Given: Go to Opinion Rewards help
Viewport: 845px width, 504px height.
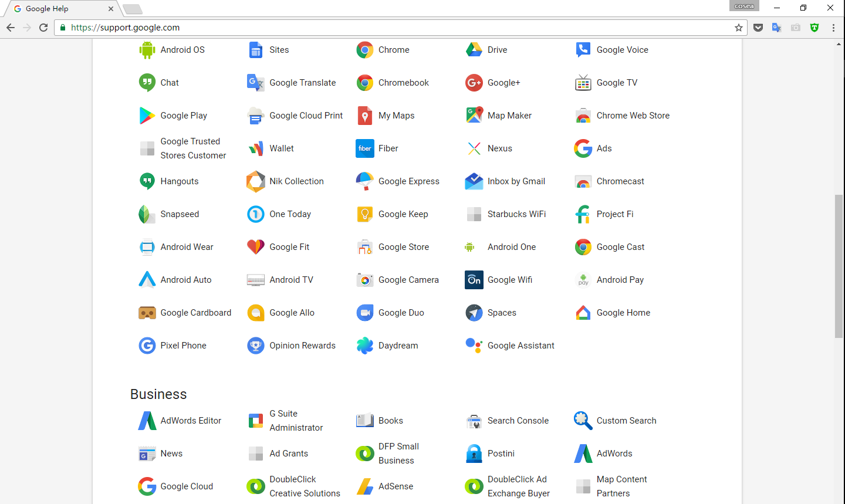Looking at the screenshot, I should tap(303, 346).
